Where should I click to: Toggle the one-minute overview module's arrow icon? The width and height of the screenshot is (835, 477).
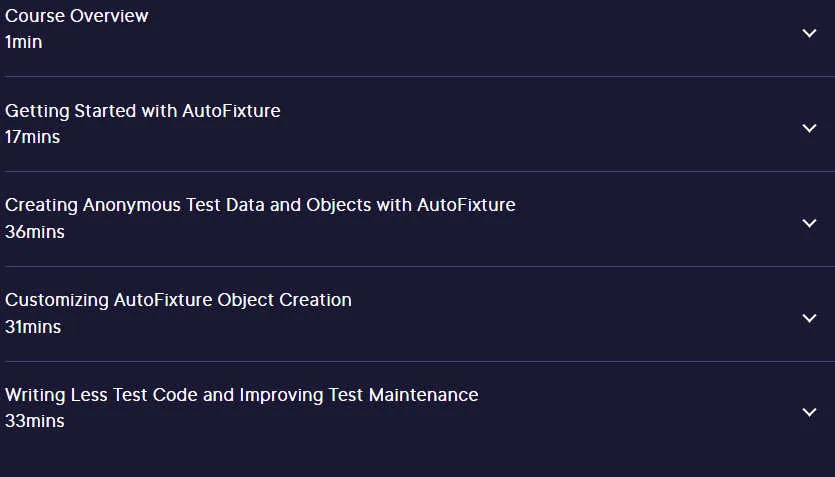(809, 34)
